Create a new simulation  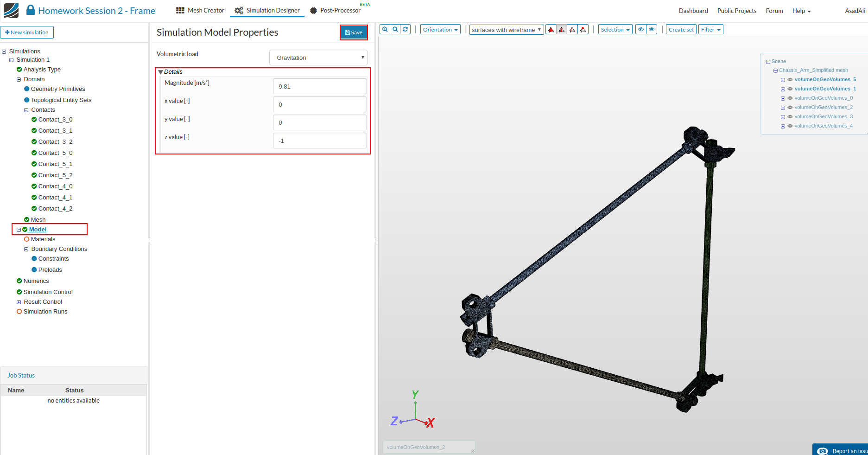(27, 32)
